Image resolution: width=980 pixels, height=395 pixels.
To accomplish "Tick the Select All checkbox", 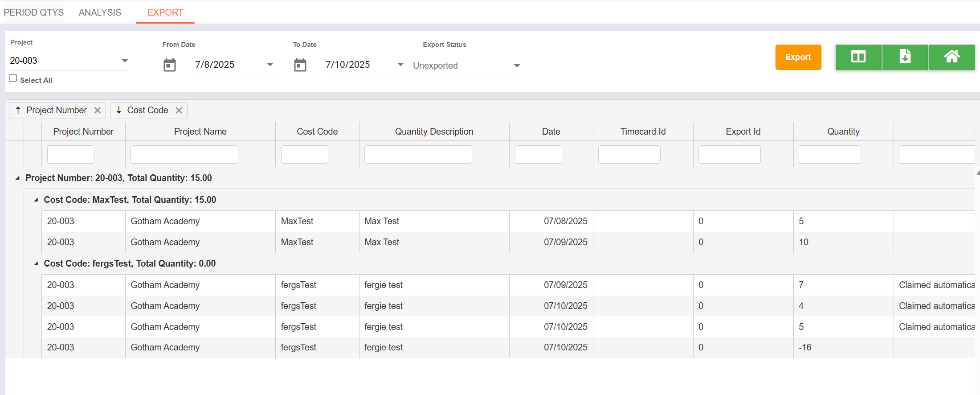I will (13, 78).
